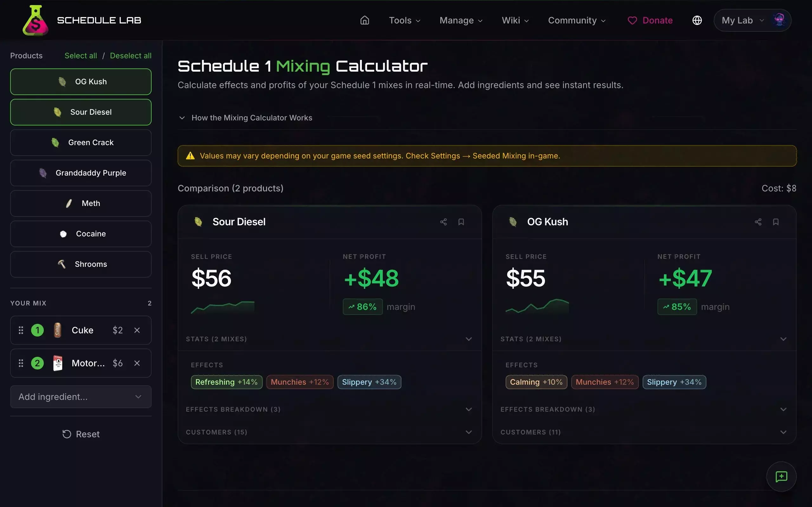Share the Sour Diesel mix
Viewport: 812px width, 507px height.
click(x=443, y=222)
